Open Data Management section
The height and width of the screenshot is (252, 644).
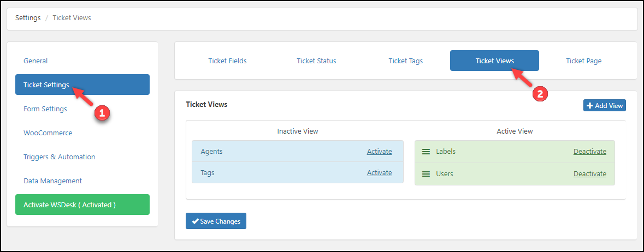[52, 181]
